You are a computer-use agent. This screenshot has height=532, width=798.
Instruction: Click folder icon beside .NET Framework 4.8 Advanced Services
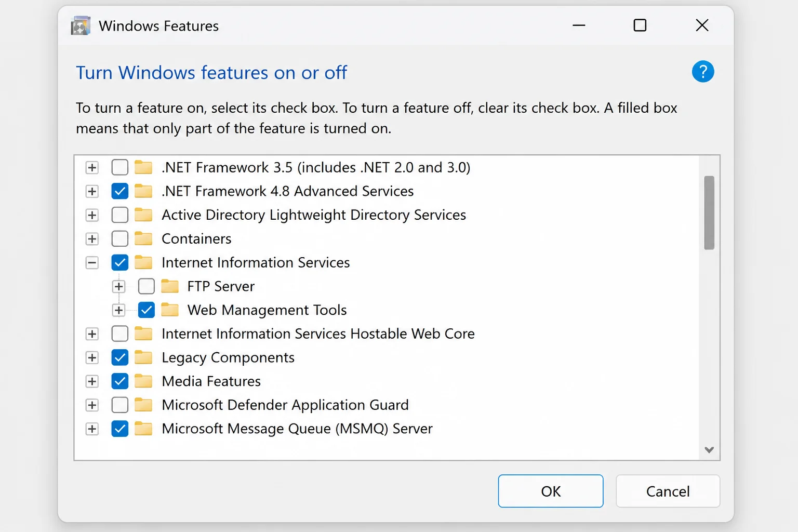coord(143,191)
